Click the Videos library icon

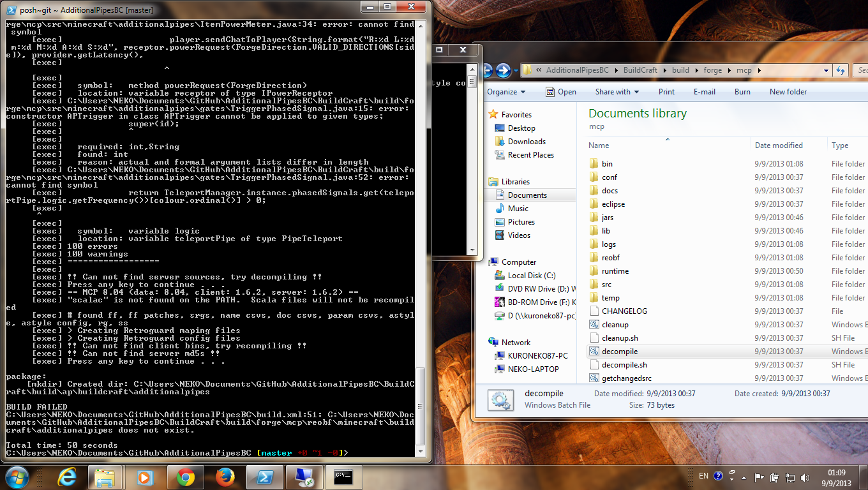coord(500,235)
